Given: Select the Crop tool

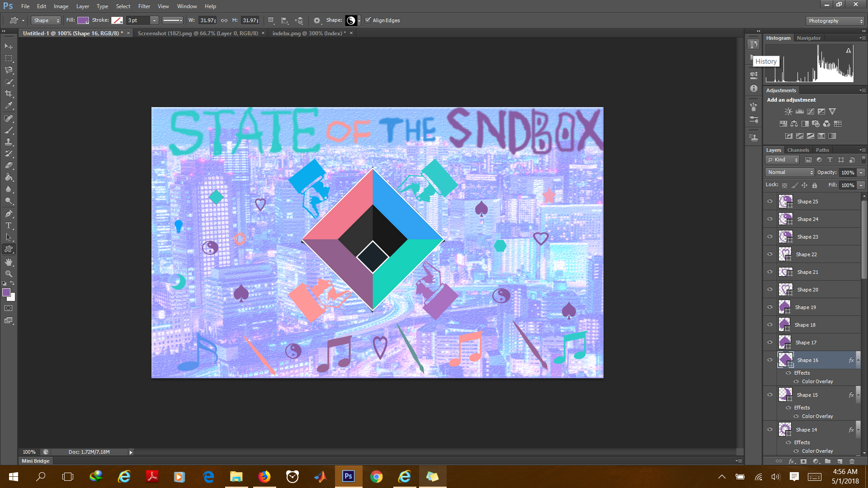Looking at the screenshot, I should tap(8, 94).
